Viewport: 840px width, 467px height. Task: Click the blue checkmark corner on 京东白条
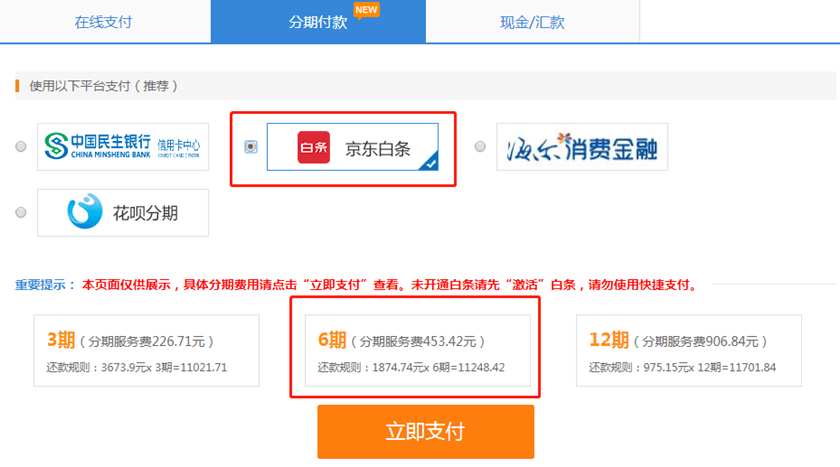pyautogui.click(x=430, y=162)
